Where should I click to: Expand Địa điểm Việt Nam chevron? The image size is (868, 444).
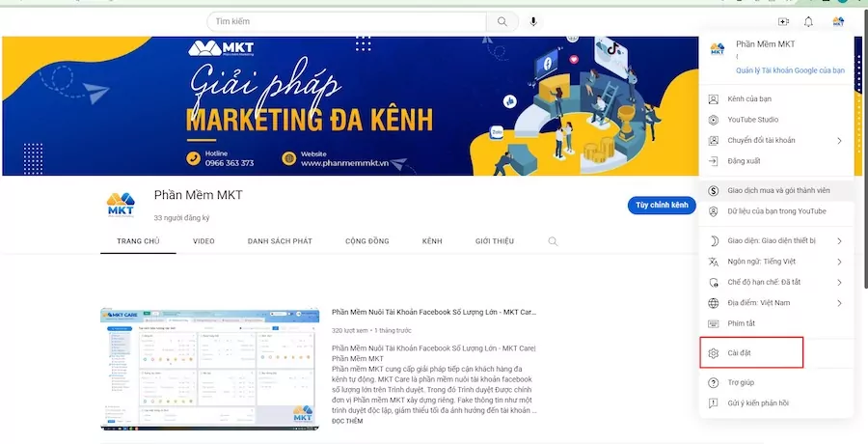tap(839, 303)
